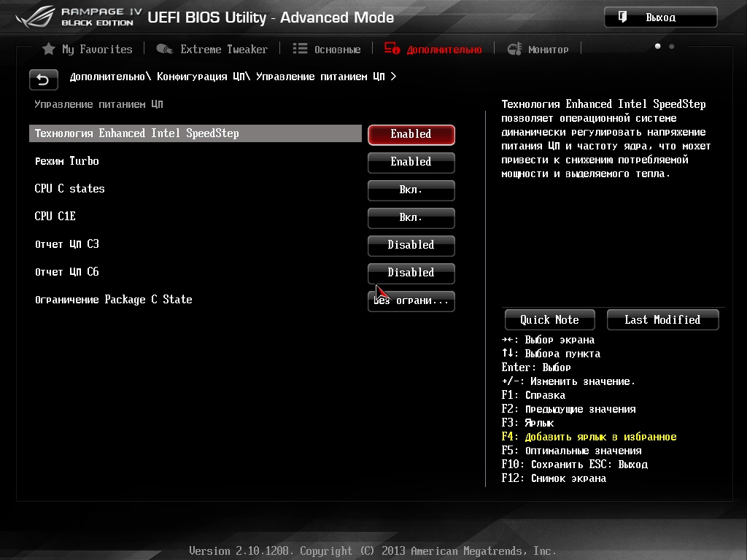The width and height of the screenshot is (747, 560).
Task: Show Last Modified settings
Action: pyautogui.click(x=662, y=319)
